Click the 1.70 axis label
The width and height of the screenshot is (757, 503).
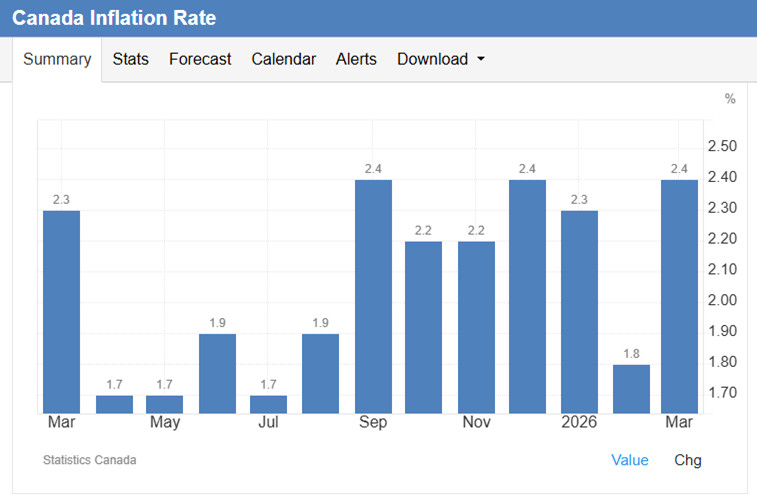pyautogui.click(x=722, y=392)
